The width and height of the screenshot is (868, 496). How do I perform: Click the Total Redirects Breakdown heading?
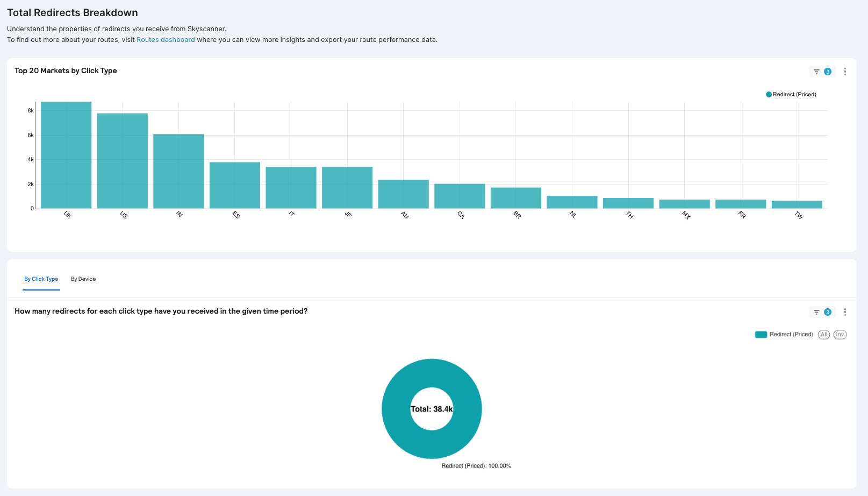pyautogui.click(x=73, y=12)
